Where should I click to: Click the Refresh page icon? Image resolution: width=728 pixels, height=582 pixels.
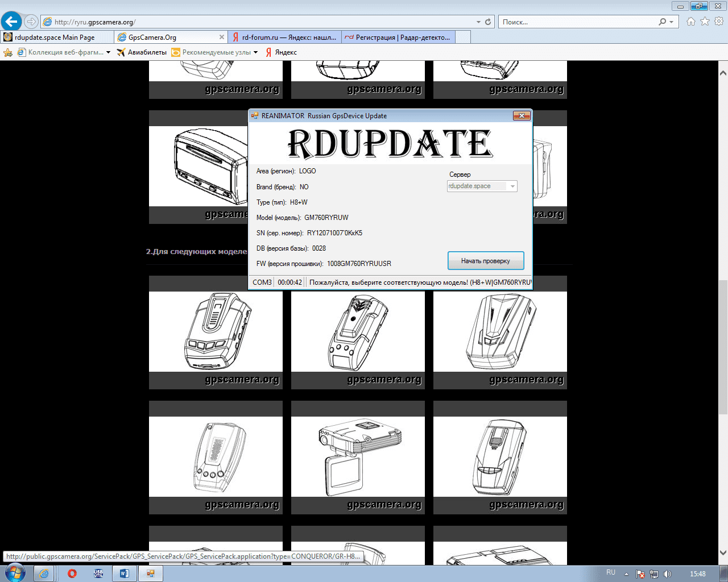pos(487,22)
